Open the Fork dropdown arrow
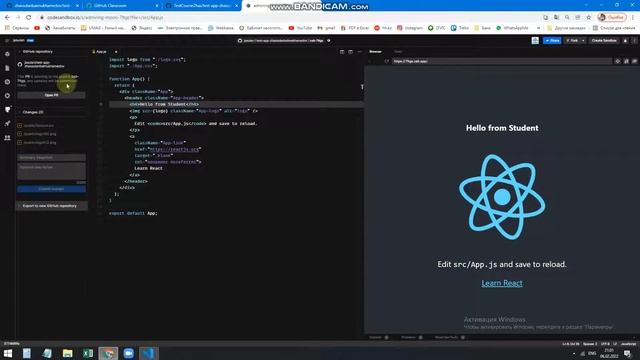The width and height of the screenshot is (640, 360). [583, 40]
